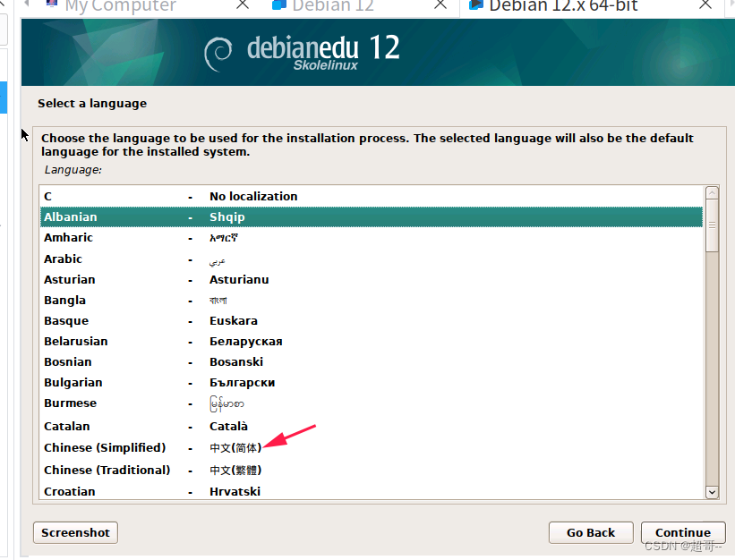Select Chinese (Traditional) language row
The image size is (735, 560).
[x=372, y=470]
